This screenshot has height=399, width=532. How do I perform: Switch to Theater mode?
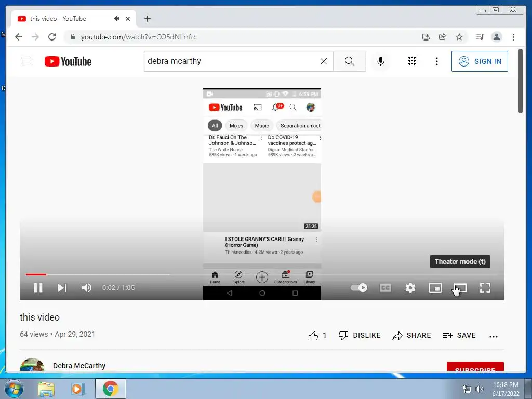pyautogui.click(x=460, y=288)
